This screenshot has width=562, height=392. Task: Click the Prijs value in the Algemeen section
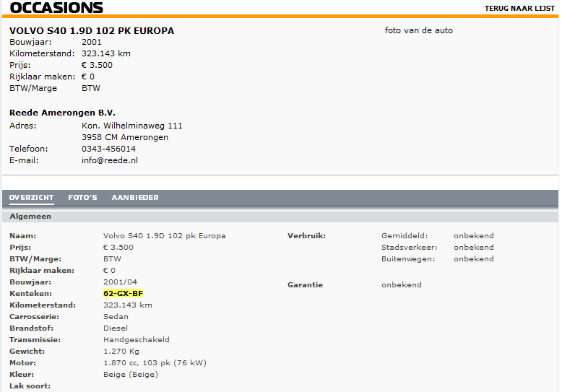118,247
